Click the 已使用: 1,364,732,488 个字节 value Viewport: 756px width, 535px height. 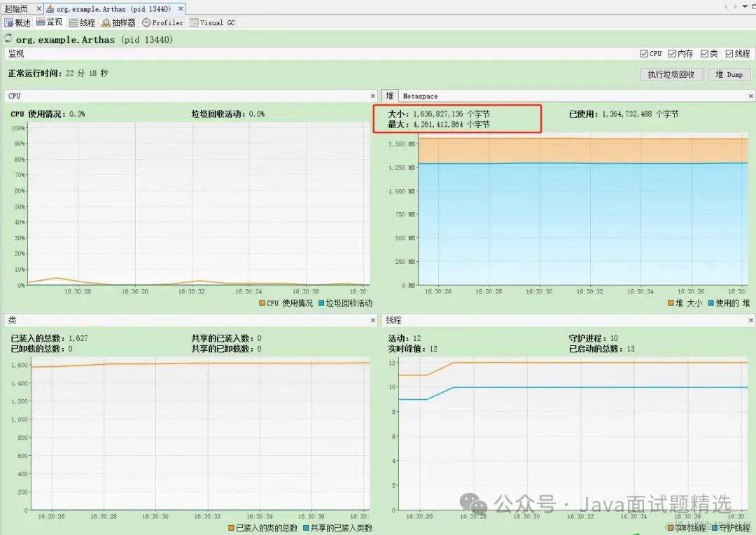click(x=624, y=114)
